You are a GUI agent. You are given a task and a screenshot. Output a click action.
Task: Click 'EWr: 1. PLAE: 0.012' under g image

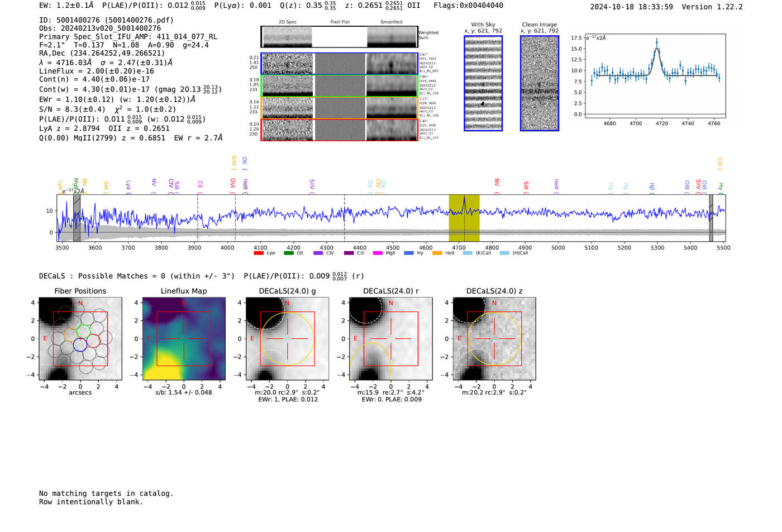(x=287, y=399)
